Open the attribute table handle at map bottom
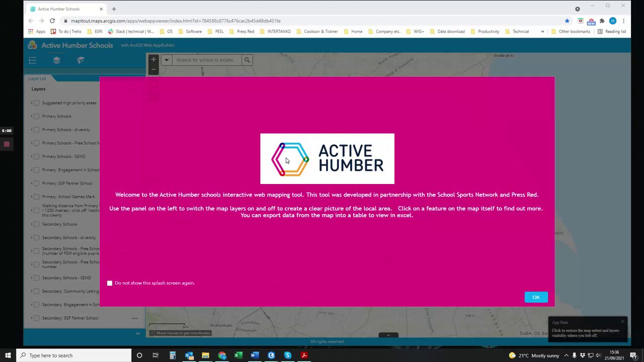This screenshot has width=644, height=362. 388,335
